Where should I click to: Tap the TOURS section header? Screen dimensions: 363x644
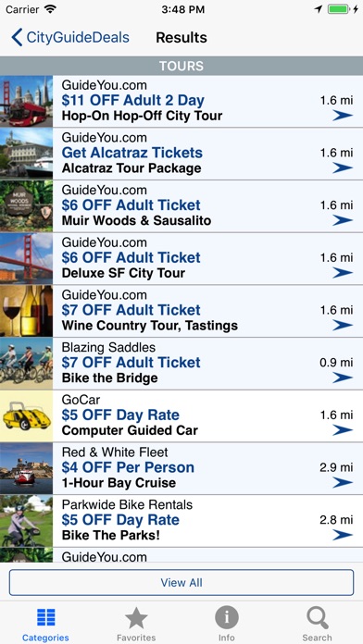[181, 66]
